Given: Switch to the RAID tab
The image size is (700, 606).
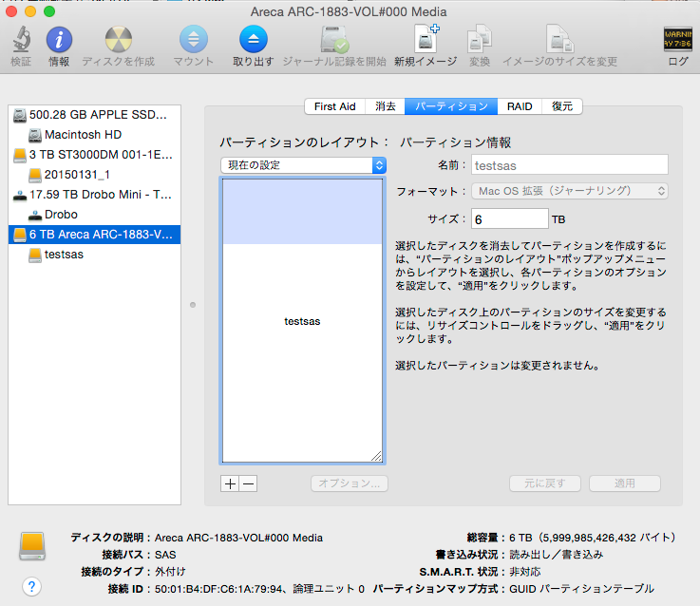Looking at the screenshot, I should coord(520,106).
